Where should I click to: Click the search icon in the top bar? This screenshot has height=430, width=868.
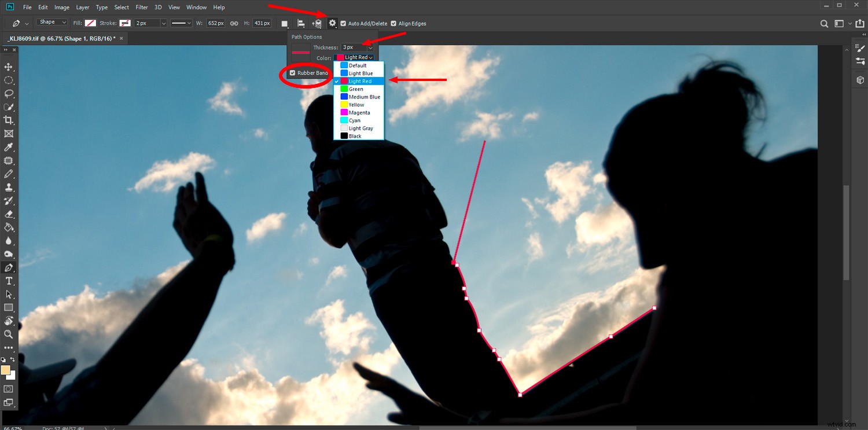click(824, 24)
